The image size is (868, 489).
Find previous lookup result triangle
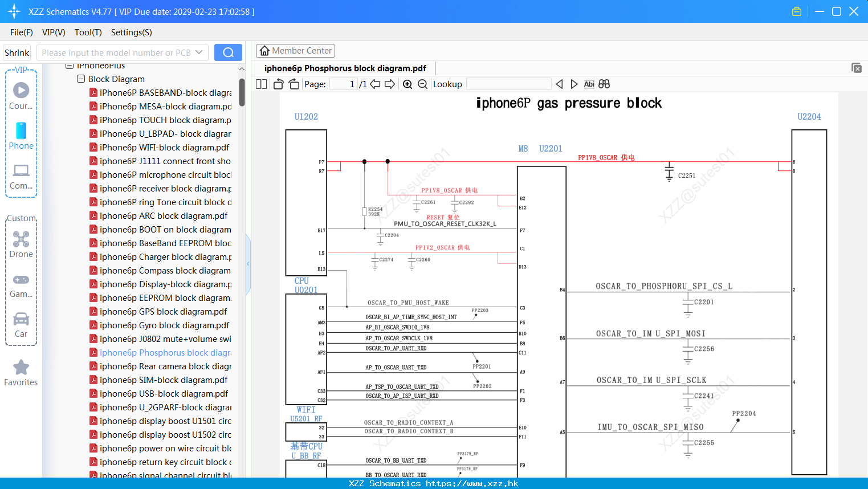pyautogui.click(x=559, y=84)
